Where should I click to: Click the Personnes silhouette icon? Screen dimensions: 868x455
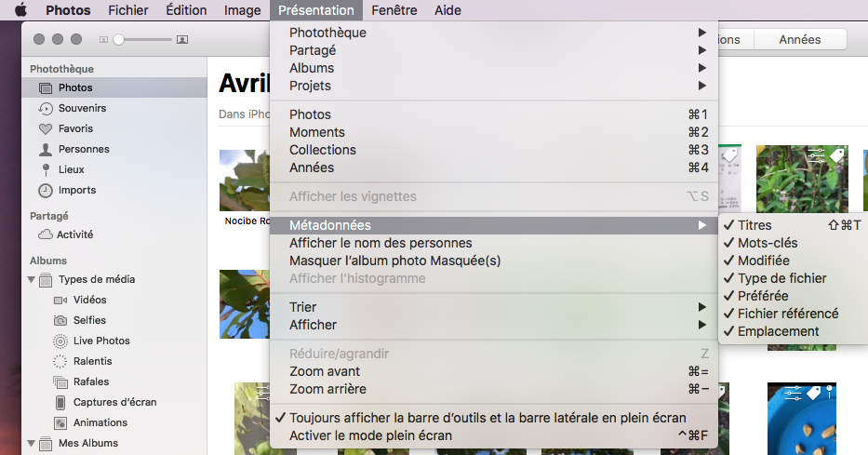pos(46,150)
